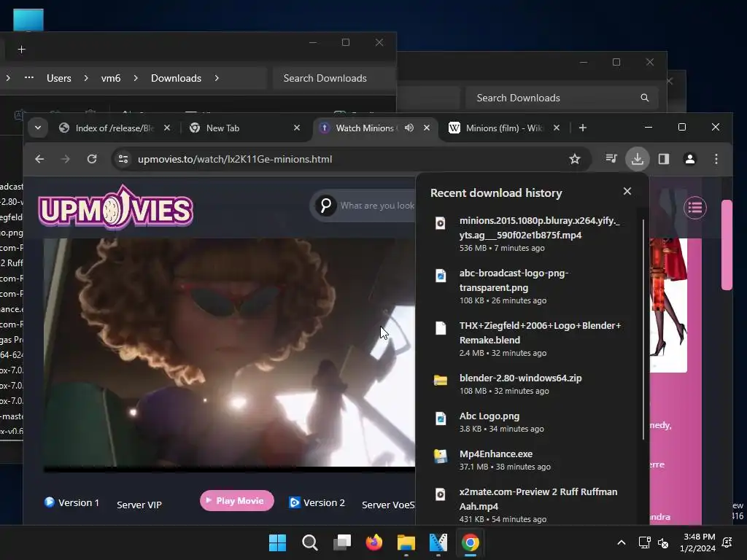The width and height of the screenshot is (747, 560).
Task: Click the minions mp4 file icon
Action: pyautogui.click(x=440, y=223)
